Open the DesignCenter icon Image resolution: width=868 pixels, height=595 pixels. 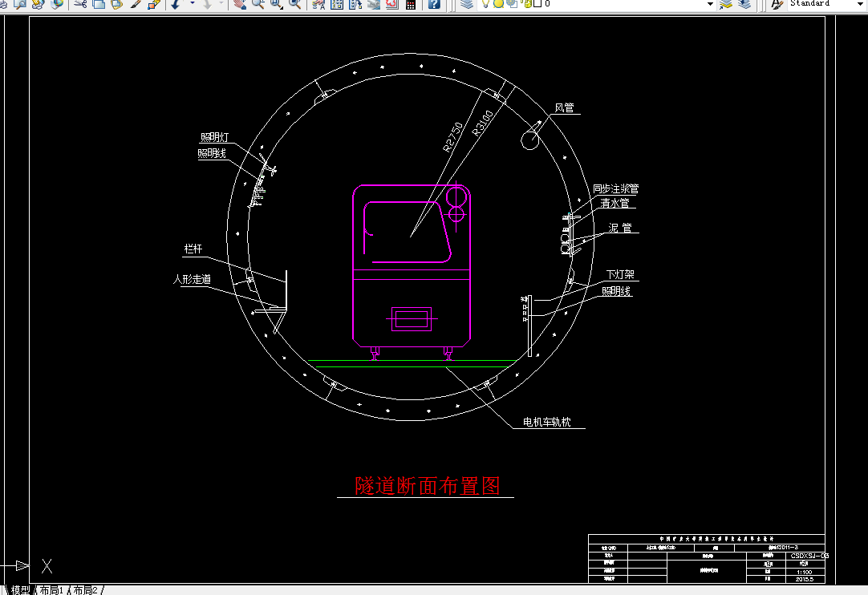pyautogui.click(x=337, y=4)
